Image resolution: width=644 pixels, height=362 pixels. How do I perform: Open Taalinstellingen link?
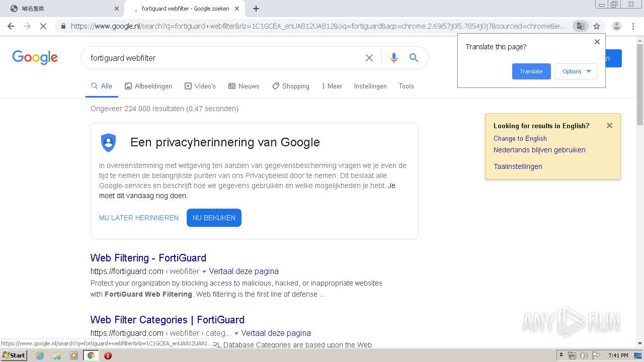click(x=518, y=166)
